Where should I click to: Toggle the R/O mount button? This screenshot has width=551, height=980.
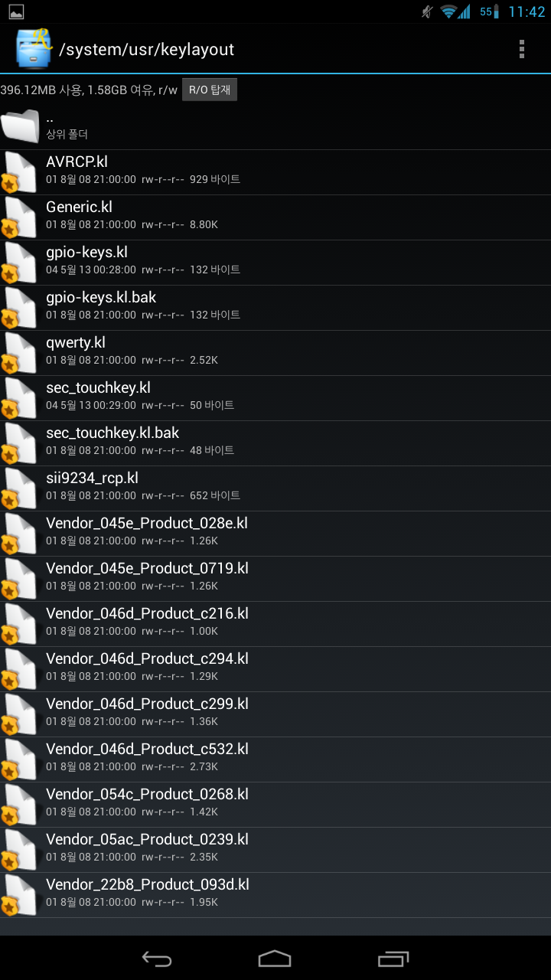point(210,90)
